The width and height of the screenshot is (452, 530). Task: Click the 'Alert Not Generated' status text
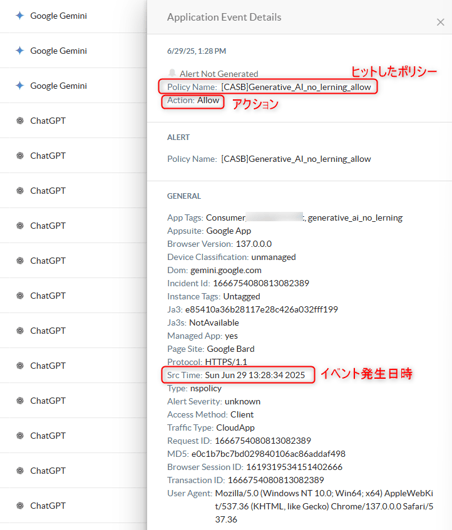click(x=219, y=74)
